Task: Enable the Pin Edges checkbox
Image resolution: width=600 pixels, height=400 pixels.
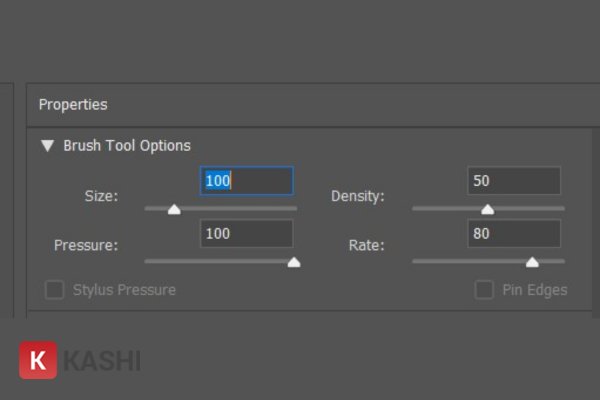Action: click(x=484, y=290)
